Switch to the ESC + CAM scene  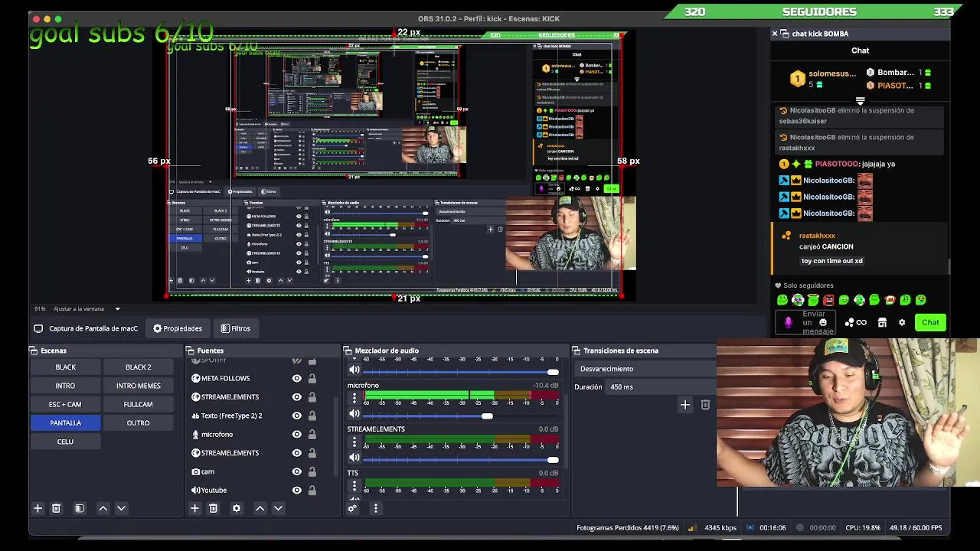[x=65, y=404]
